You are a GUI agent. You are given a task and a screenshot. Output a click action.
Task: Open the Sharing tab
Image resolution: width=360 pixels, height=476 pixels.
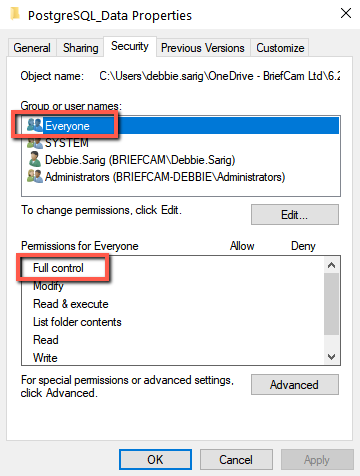point(81,48)
